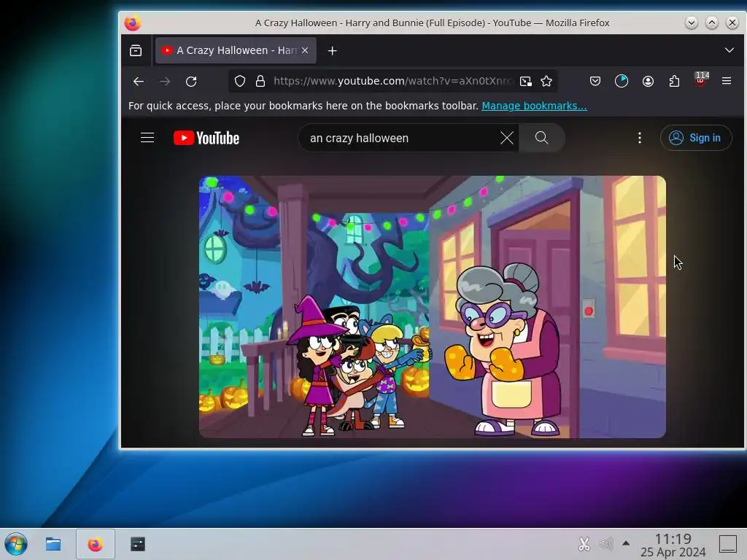Open the Firefox account icon
This screenshot has width=747, height=560.
tap(648, 82)
